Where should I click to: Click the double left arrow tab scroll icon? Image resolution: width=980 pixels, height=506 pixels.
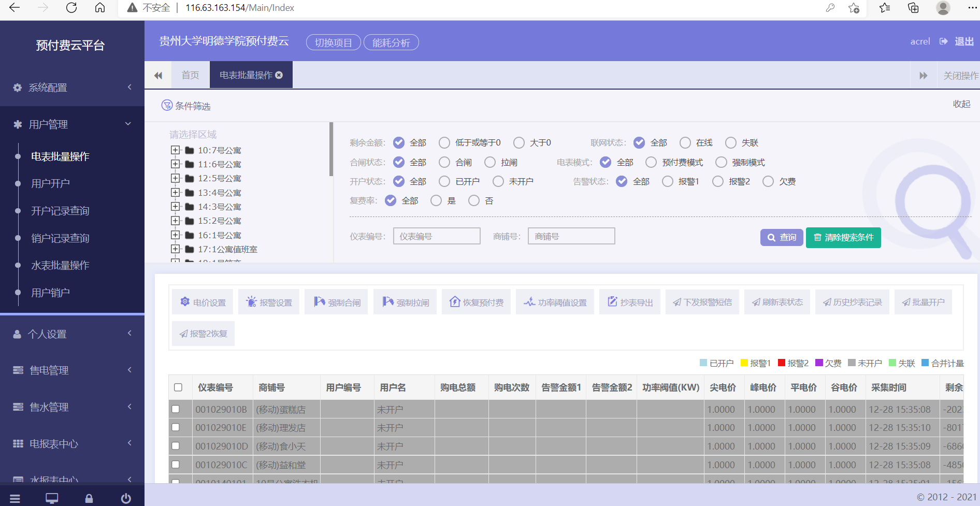pyautogui.click(x=158, y=76)
